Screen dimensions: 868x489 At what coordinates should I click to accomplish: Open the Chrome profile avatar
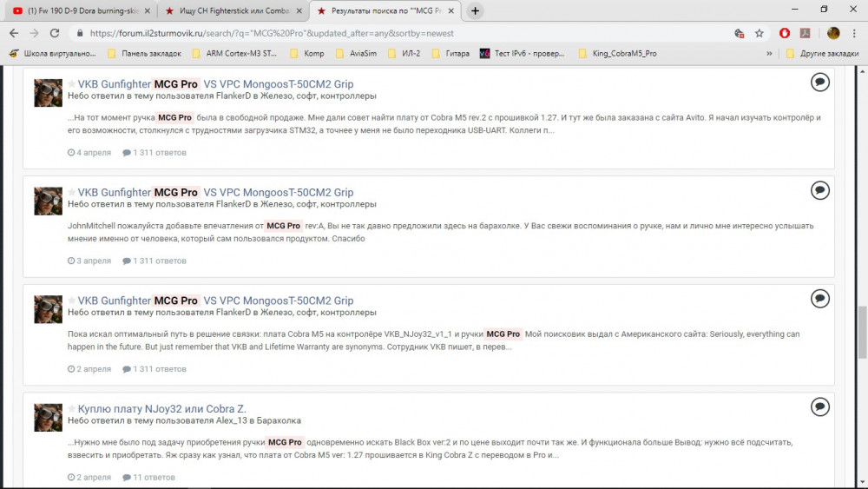tap(833, 33)
